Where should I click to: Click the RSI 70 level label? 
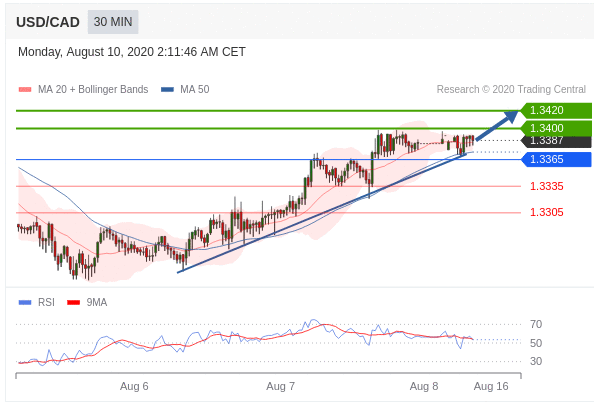(536, 324)
